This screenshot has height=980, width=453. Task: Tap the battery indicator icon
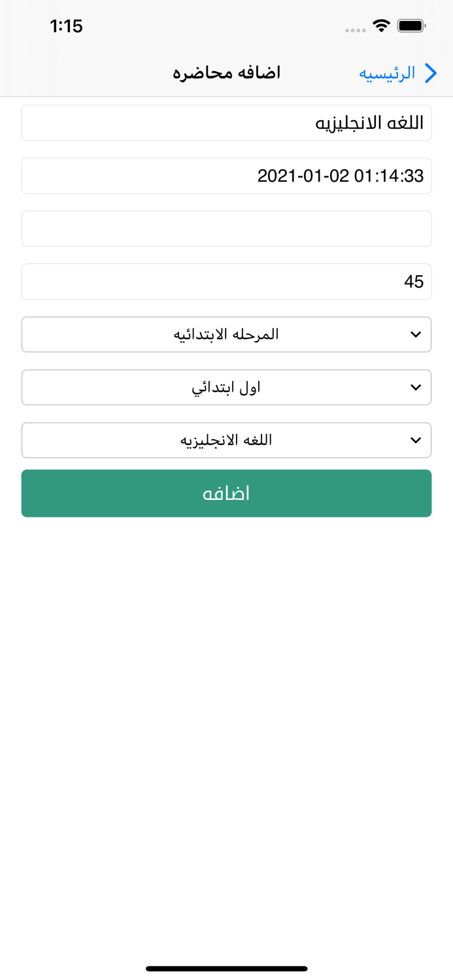(411, 26)
